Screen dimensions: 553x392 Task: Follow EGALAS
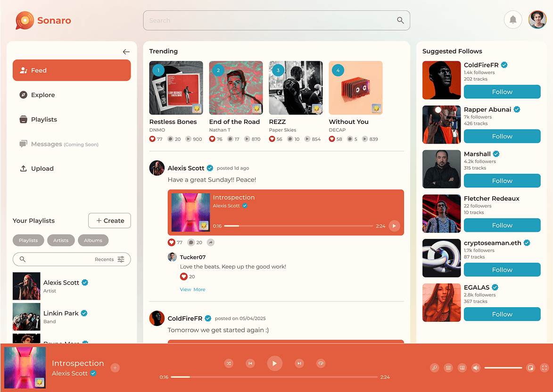[x=502, y=314]
